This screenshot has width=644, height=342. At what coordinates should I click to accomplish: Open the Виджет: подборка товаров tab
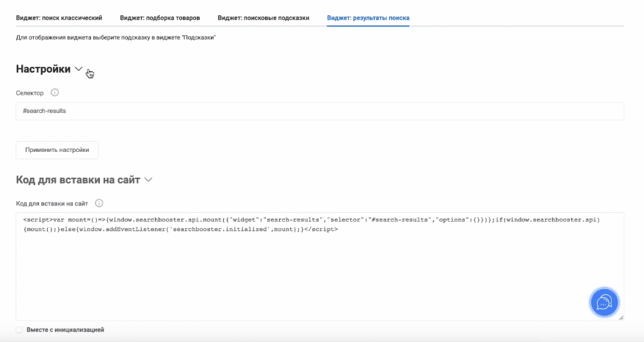pos(159,17)
